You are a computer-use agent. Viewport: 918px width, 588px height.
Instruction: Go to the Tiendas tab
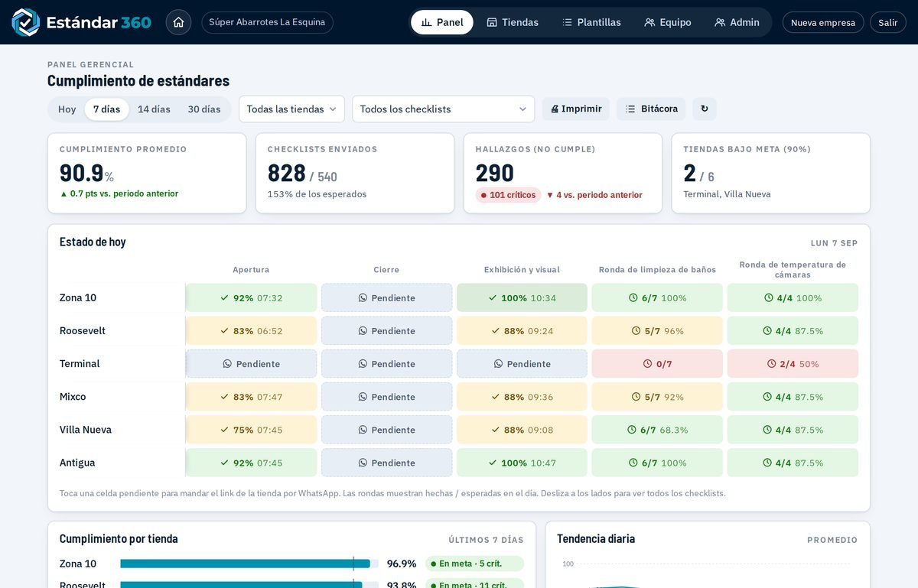[x=513, y=22]
